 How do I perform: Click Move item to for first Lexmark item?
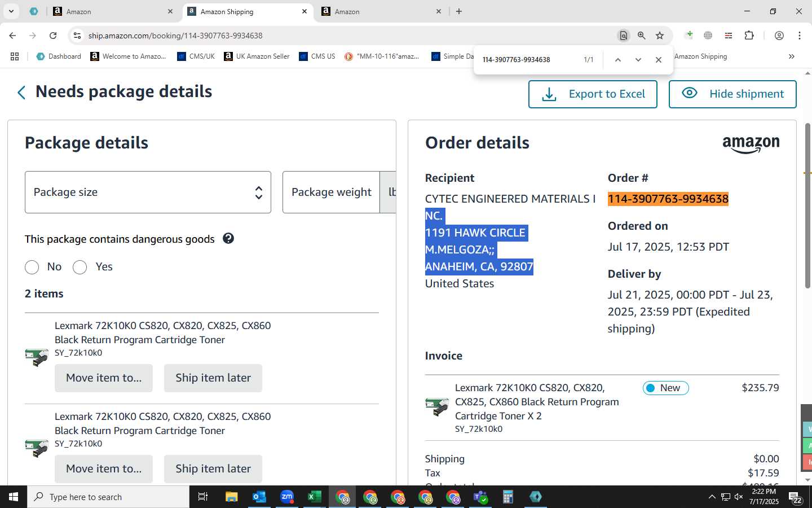pos(104,378)
